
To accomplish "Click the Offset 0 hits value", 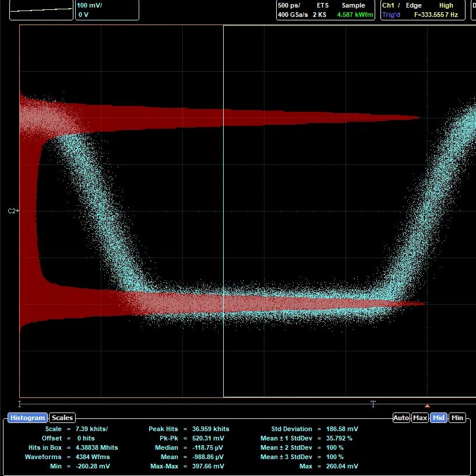I will pyautogui.click(x=86, y=438).
